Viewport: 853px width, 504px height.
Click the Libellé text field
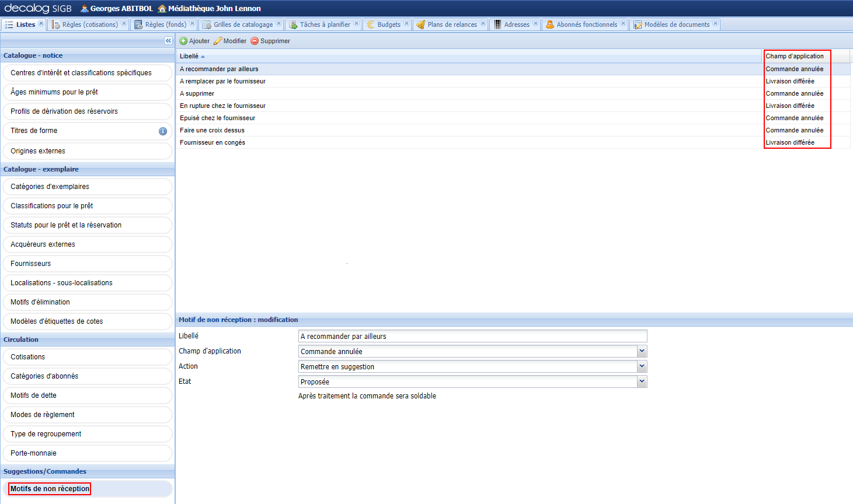472,336
